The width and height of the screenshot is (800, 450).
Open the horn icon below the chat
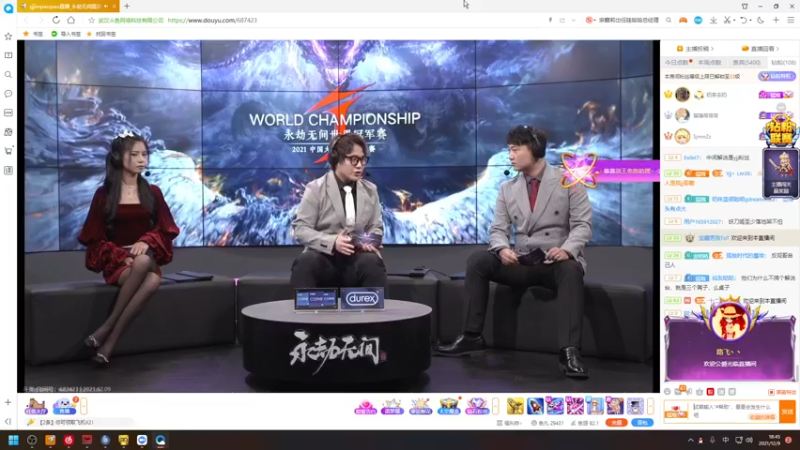point(689,391)
